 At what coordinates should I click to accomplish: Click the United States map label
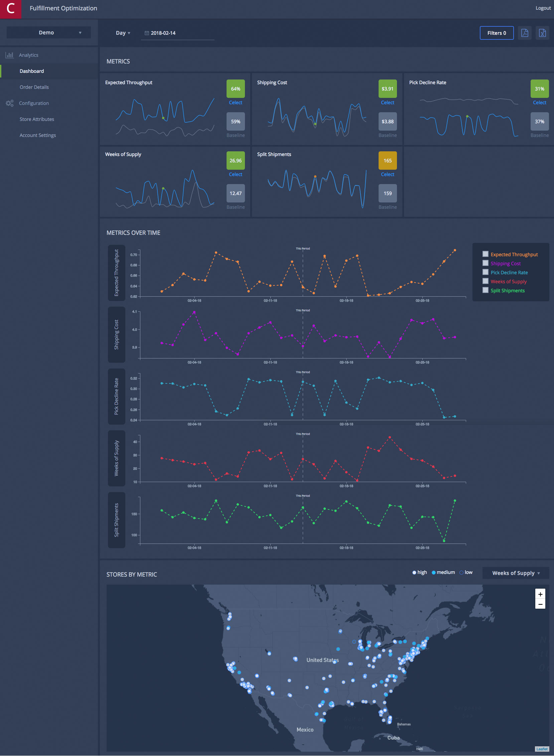pos(322,660)
